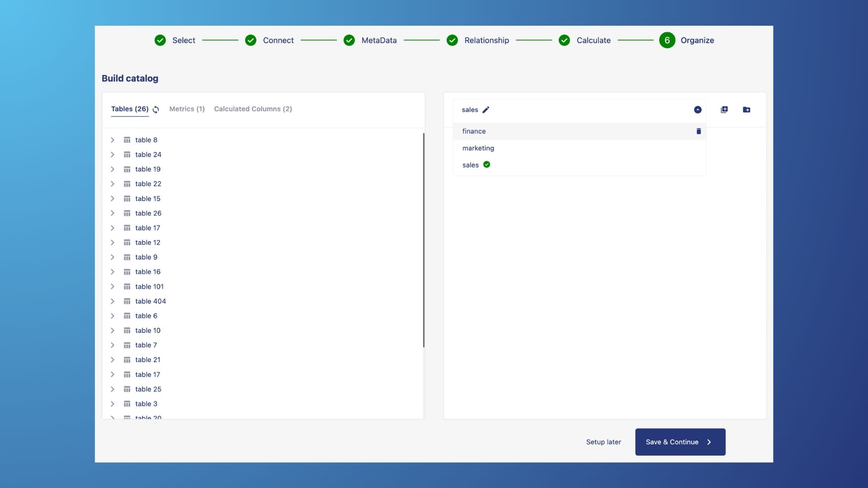Click the Setup later link
868x488 pixels.
603,442
